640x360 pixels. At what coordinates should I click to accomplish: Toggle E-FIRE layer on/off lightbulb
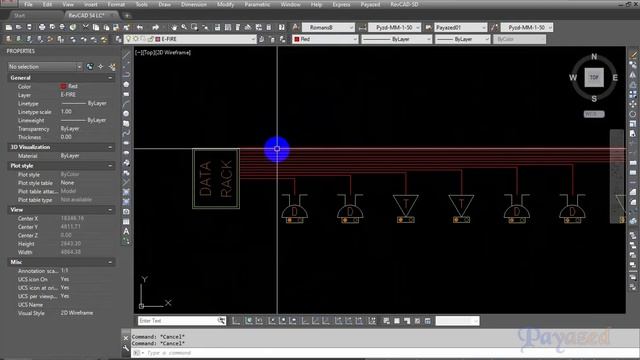point(129,39)
